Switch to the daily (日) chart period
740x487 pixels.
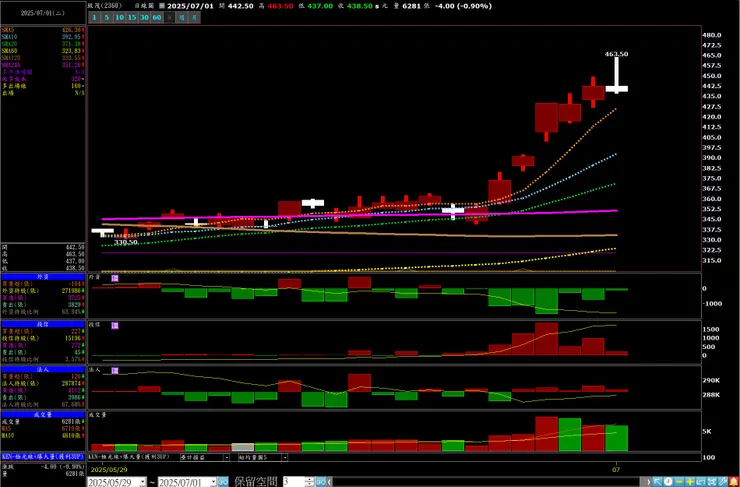coord(169,17)
